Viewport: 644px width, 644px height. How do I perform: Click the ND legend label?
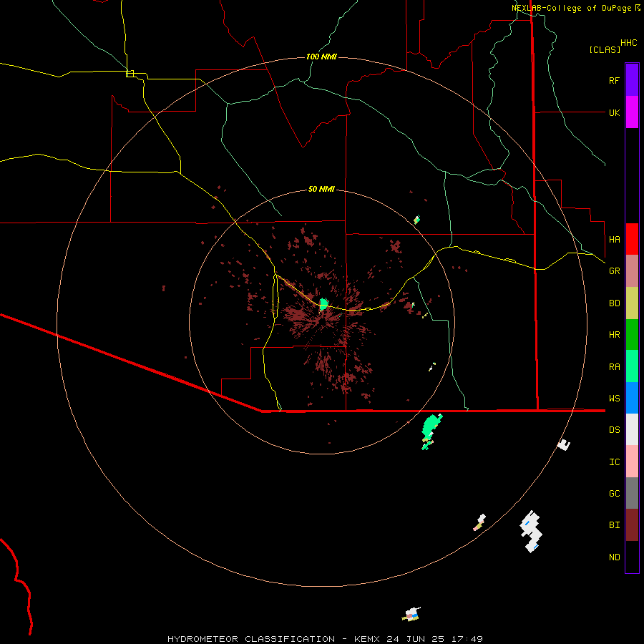(x=614, y=557)
